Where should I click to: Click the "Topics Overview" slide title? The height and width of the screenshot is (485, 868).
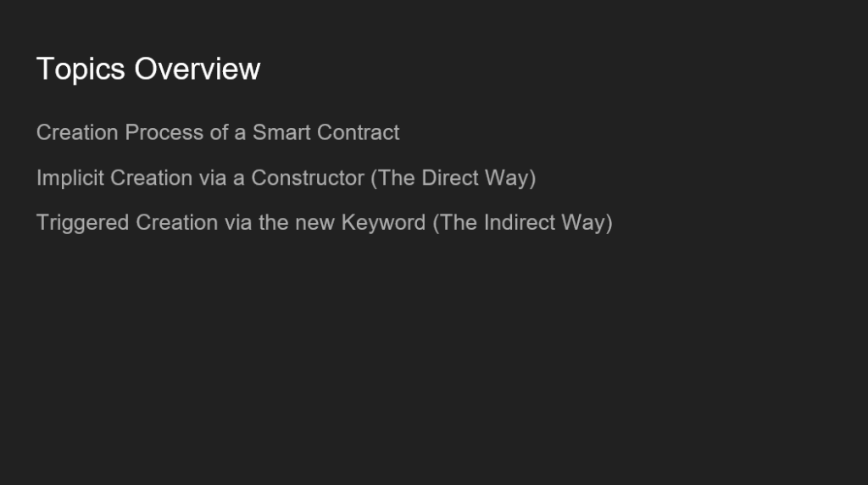(x=148, y=70)
